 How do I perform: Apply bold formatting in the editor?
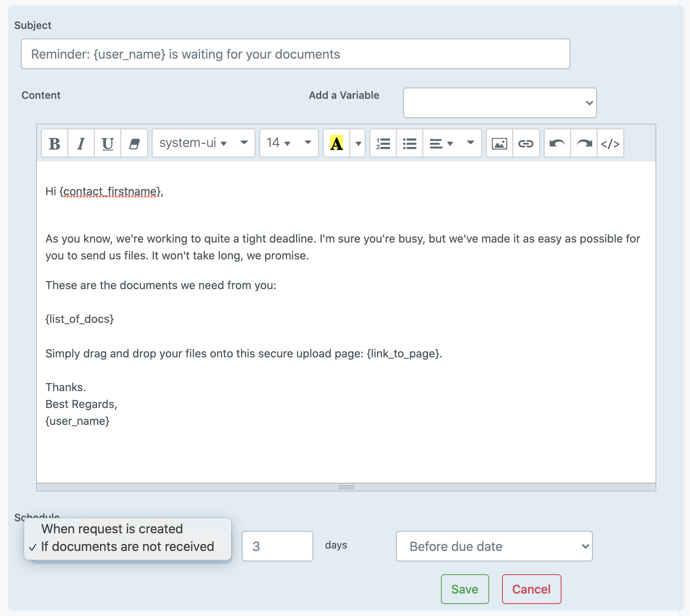(54, 143)
